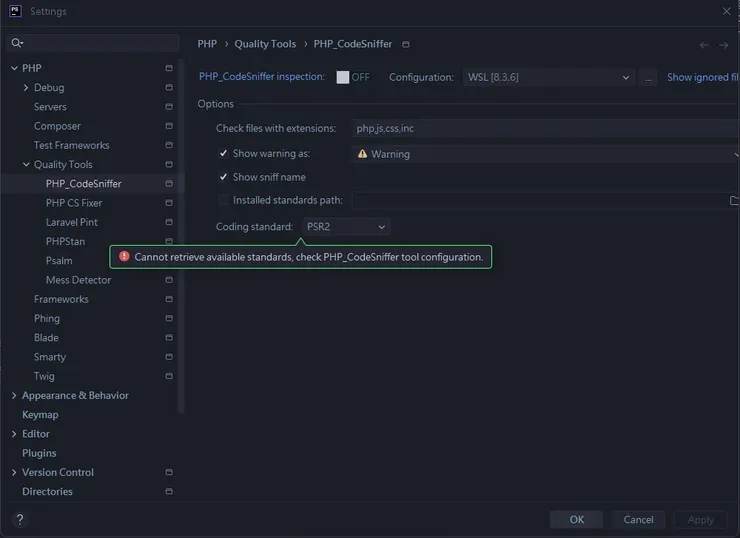Open the WSL Configuration dropdown

coord(549,78)
